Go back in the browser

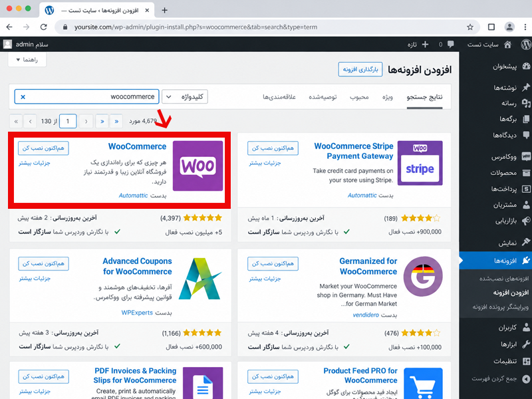[x=9, y=27]
